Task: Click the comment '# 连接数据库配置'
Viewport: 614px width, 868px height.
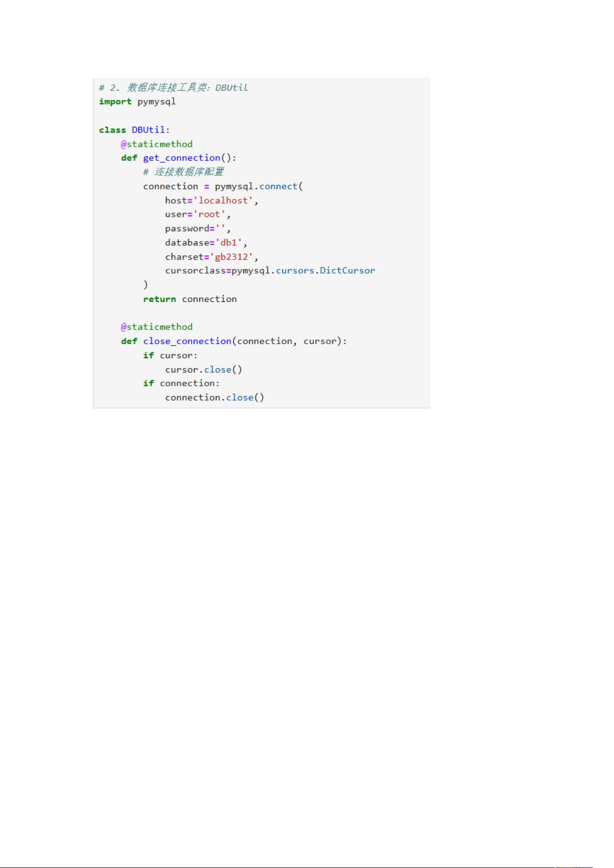Action: point(183,172)
